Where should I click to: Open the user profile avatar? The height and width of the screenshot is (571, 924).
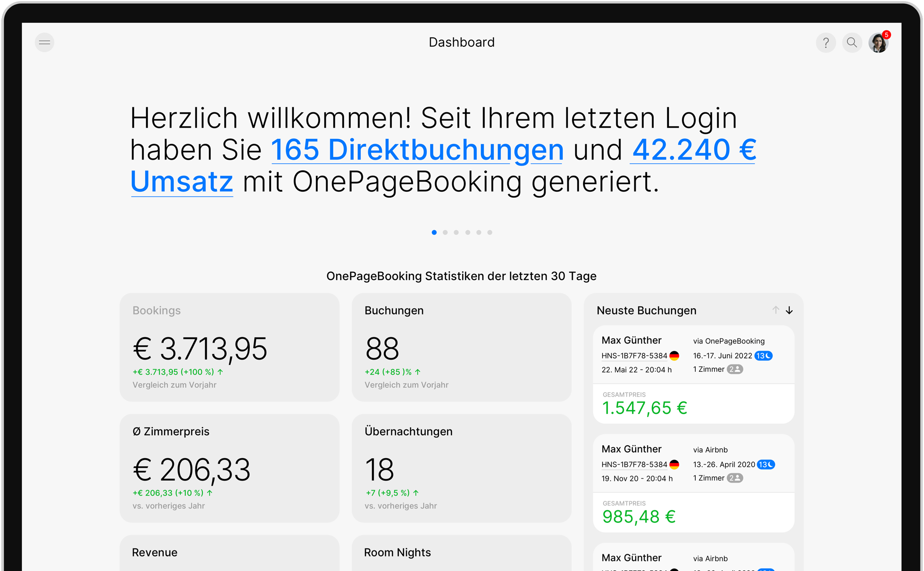tap(877, 44)
